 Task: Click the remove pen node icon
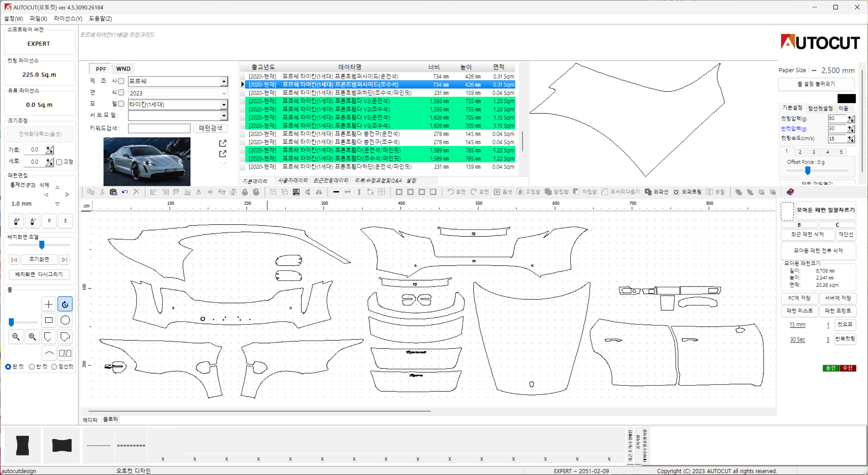coord(33,221)
